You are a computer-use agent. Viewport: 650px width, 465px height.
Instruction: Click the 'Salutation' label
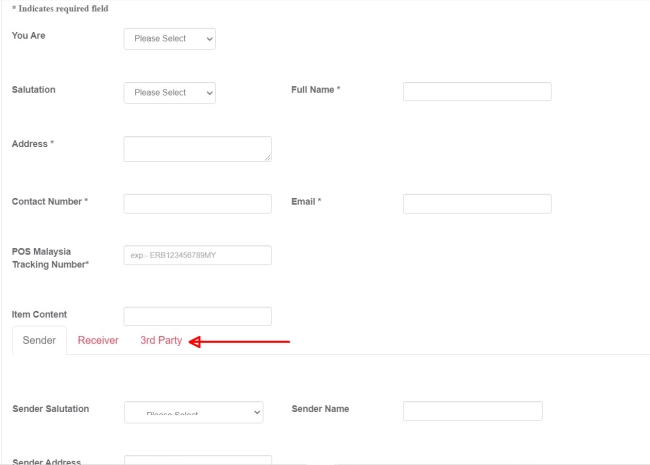(x=34, y=90)
